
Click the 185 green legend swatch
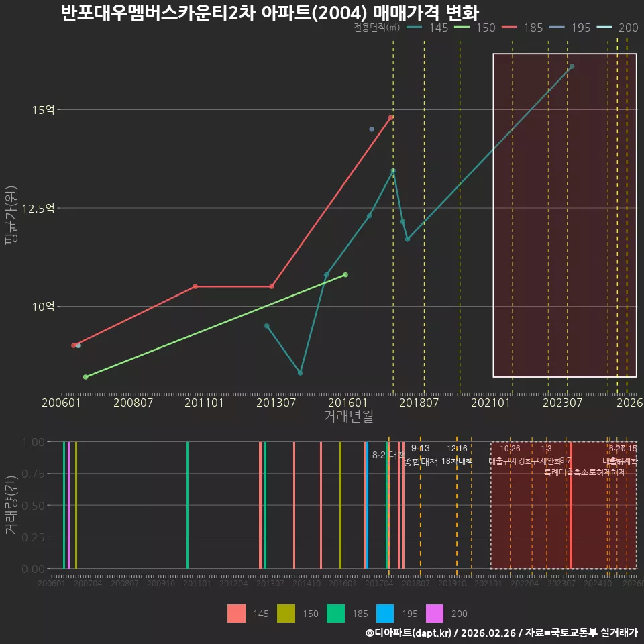coord(335,613)
